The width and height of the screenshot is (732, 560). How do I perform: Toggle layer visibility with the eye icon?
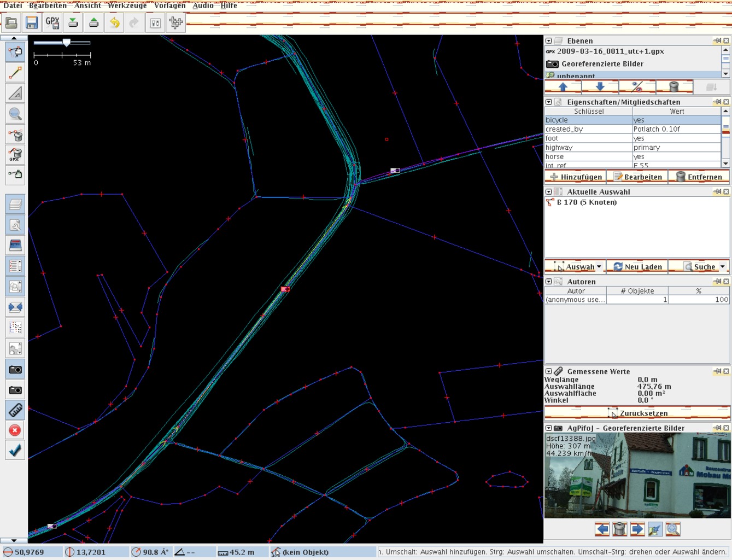pos(637,87)
